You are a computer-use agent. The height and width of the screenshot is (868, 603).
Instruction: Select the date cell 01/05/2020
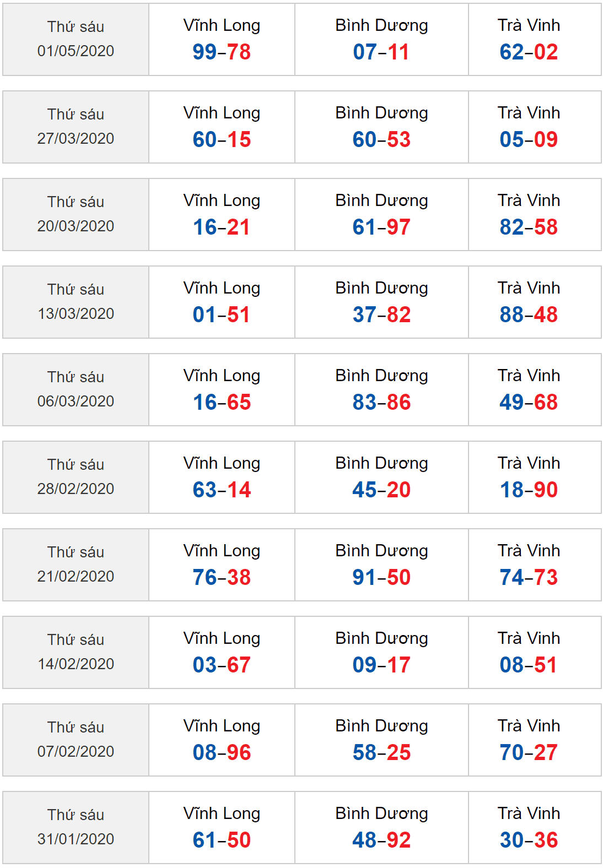pyautogui.click(x=76, y=40)
